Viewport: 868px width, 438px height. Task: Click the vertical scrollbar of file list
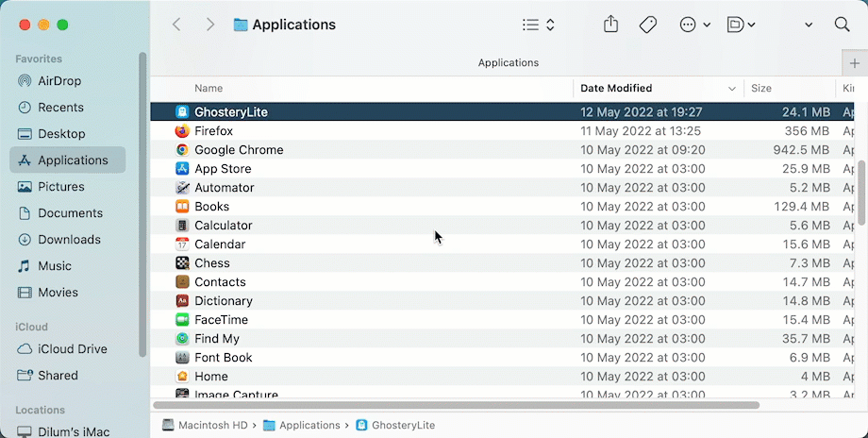[861, 193]
